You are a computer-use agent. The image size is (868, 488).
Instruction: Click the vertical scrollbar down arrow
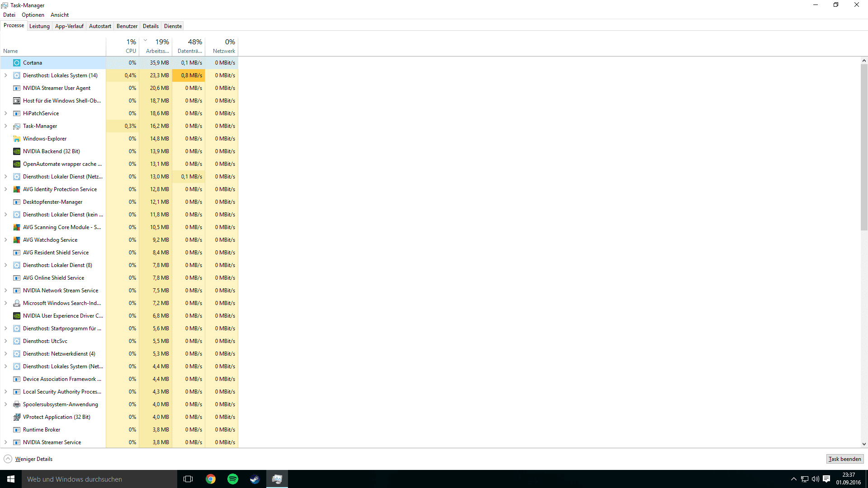coord(864,444)
